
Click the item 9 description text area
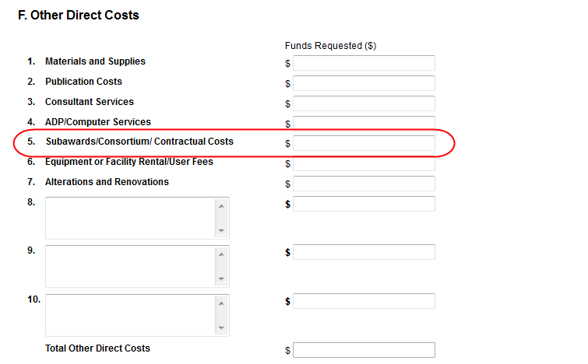coord(130,266)
